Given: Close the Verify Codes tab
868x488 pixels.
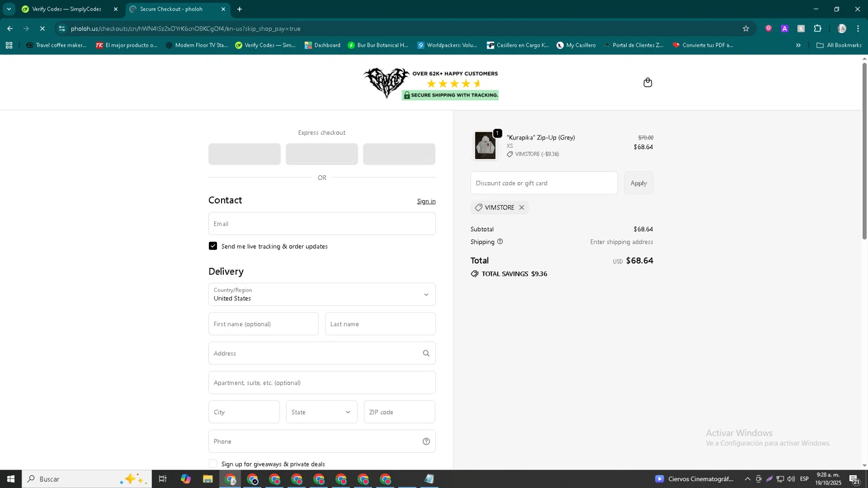Looking at the screenshot, I should pos(115,9).
